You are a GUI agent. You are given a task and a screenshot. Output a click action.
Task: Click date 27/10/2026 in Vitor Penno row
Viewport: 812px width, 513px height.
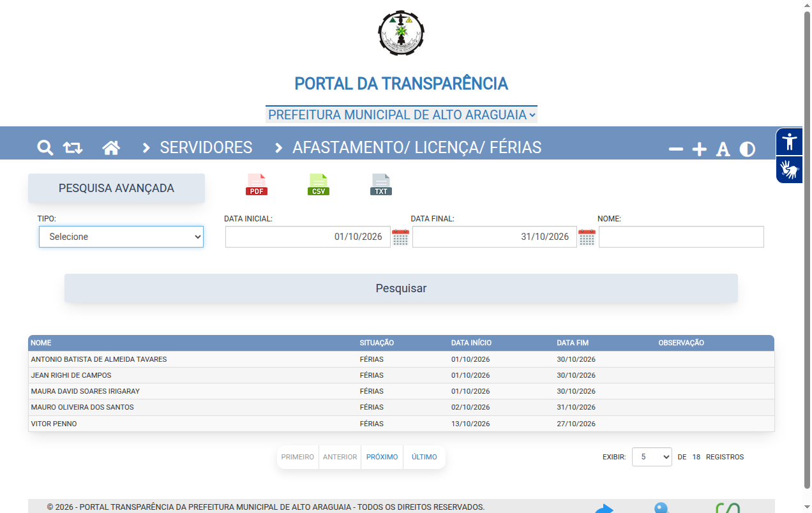[x=576, y=424]
